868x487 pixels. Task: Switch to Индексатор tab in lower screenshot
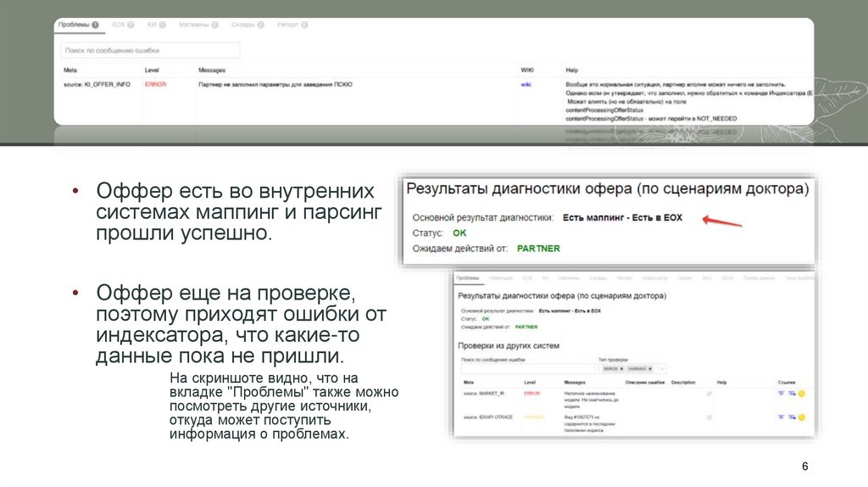(654, 277)
